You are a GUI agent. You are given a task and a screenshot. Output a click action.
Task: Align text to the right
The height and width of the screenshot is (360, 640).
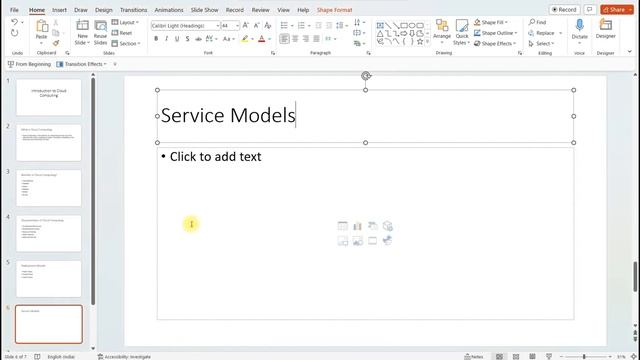coord(306,39)
